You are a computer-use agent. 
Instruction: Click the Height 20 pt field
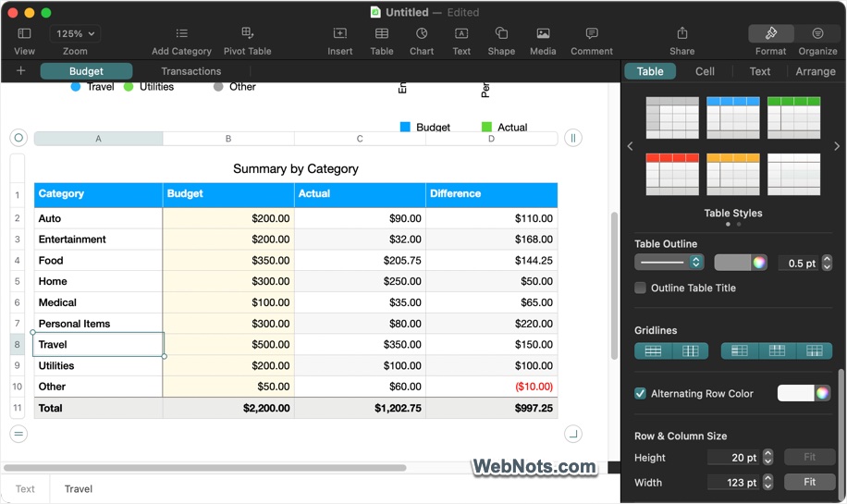tap(732, 458)
